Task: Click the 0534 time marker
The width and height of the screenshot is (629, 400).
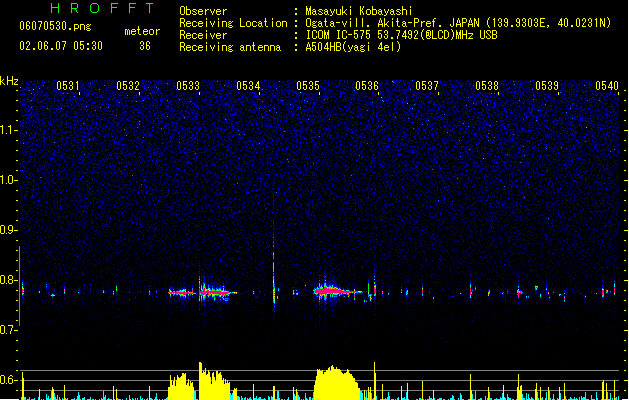Action: point(248,86)
